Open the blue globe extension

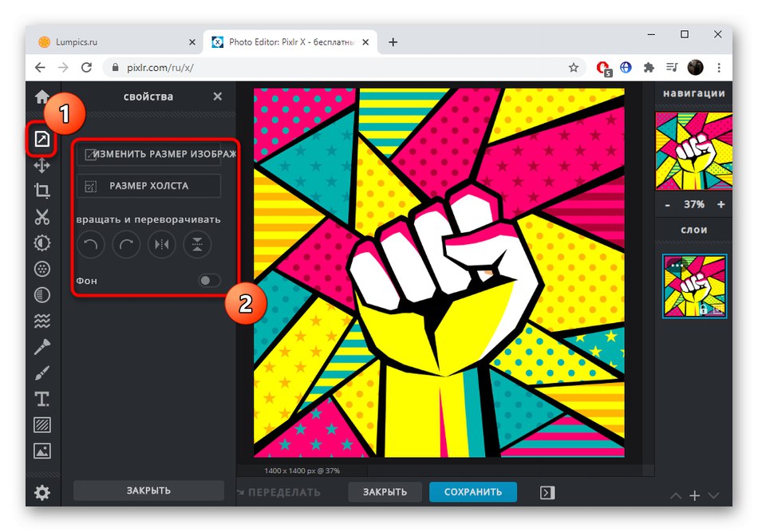click(626, 68)
